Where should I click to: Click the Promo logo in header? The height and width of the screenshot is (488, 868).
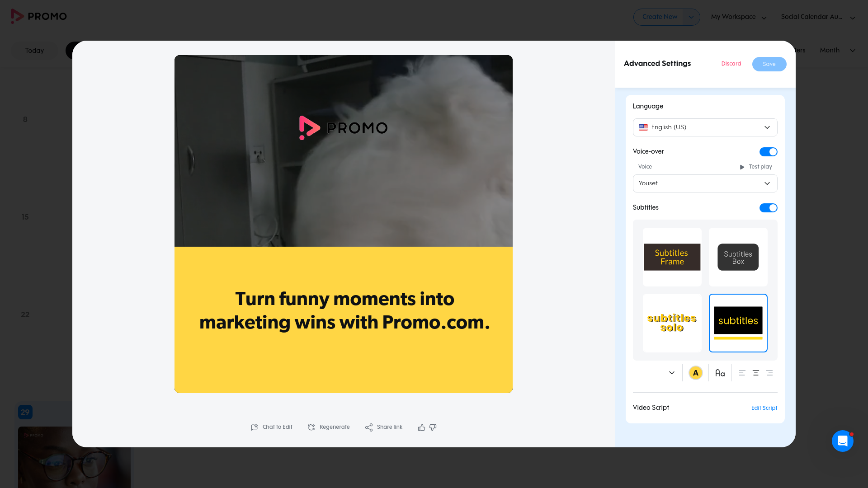click(39, 16)
